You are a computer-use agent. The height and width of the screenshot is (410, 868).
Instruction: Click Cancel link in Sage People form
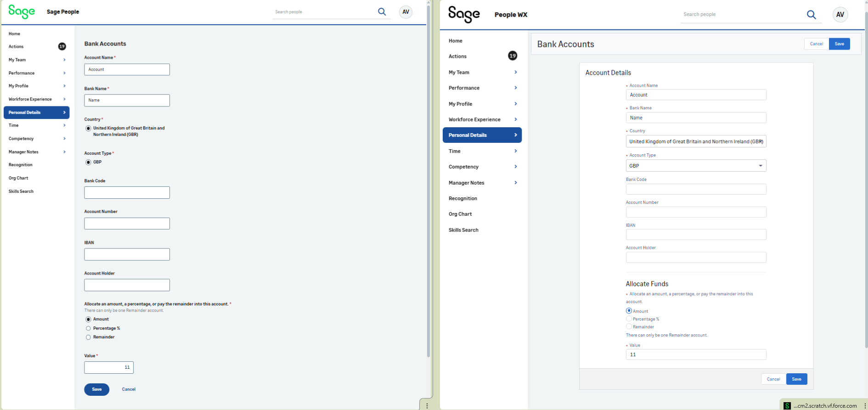pos(129,389)
